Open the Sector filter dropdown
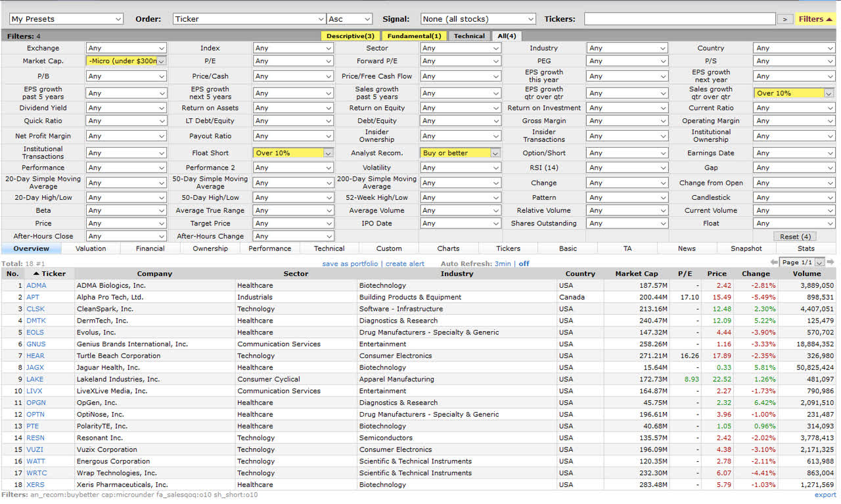The width and height of the screenshot is (841, 504). (460, 48)
